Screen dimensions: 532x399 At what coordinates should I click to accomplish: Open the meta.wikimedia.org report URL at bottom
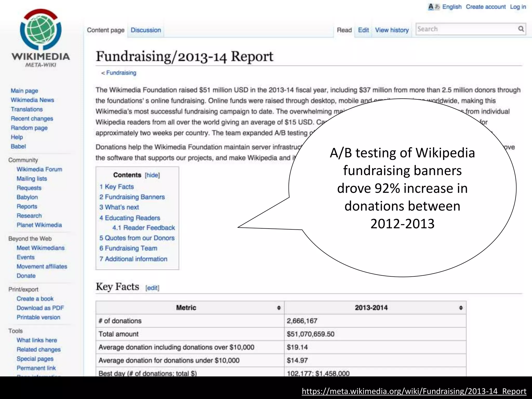point(414,391)
